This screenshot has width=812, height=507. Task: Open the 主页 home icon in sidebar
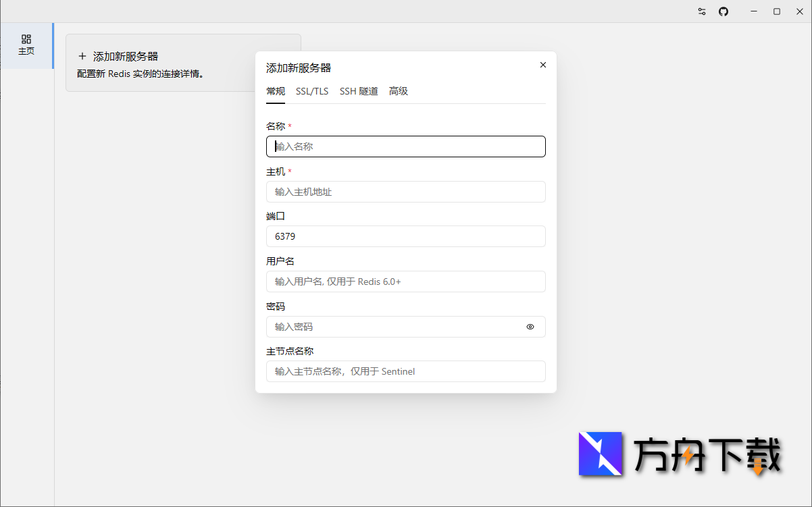tap(27, 46)
